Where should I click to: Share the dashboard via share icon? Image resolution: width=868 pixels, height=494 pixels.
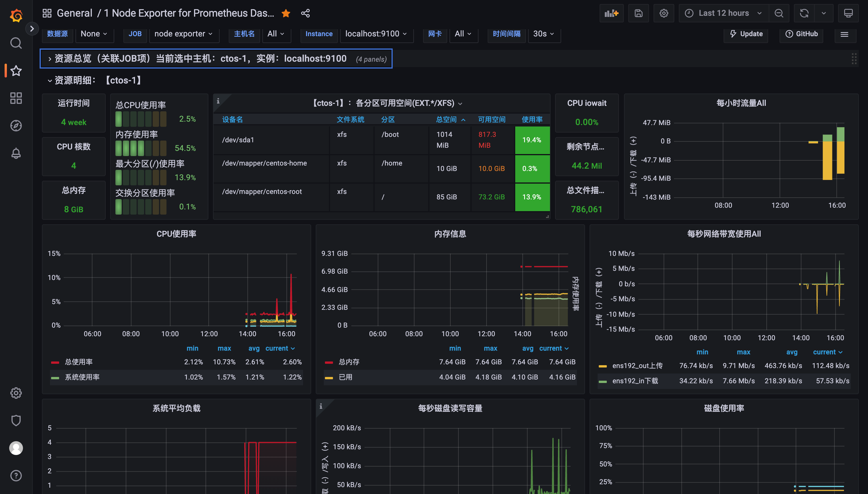tap(305, 13)
